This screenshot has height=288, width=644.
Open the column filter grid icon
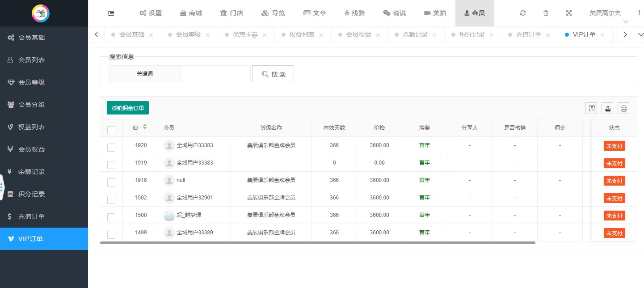point(592,108)
